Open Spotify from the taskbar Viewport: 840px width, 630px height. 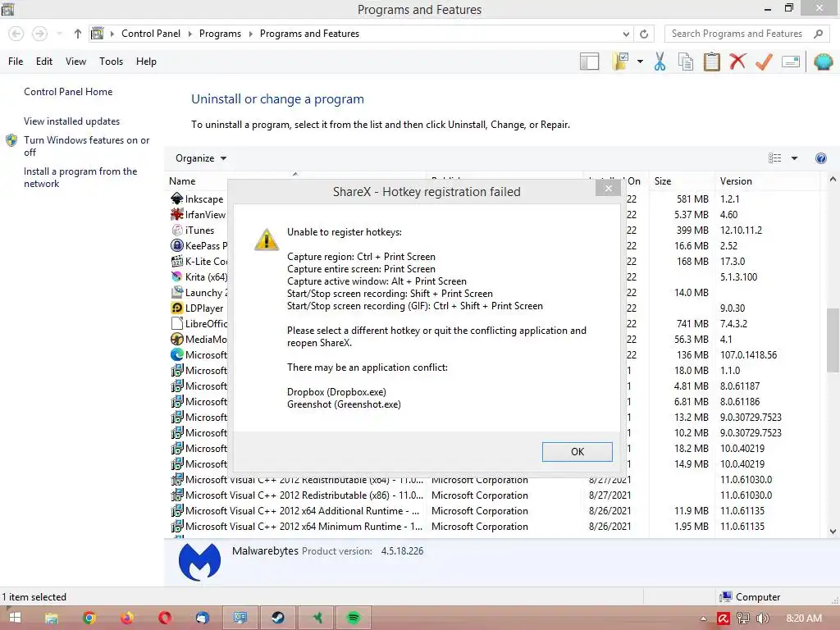353,618
